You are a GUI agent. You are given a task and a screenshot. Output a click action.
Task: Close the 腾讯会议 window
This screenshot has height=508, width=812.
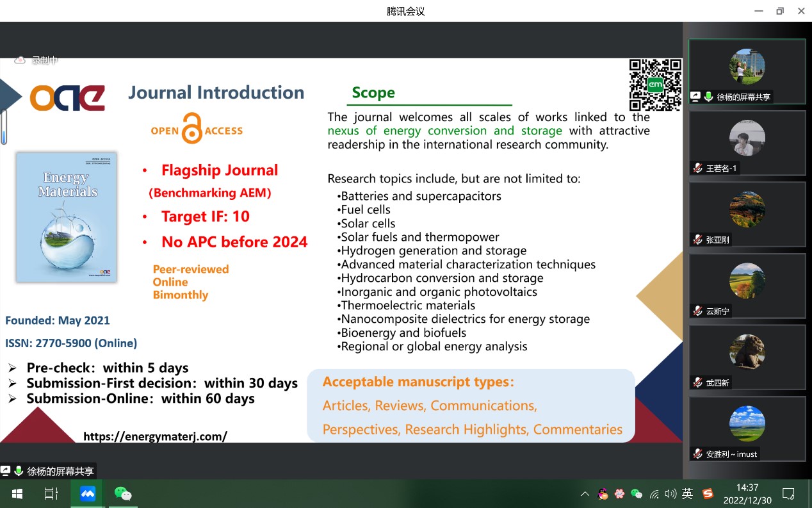[x=801, y=11]
